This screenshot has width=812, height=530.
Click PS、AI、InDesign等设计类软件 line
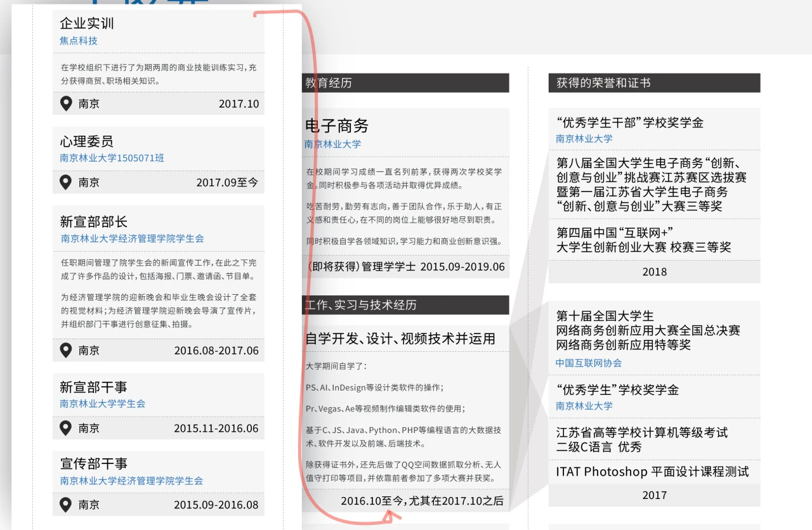tap(374, 387)
